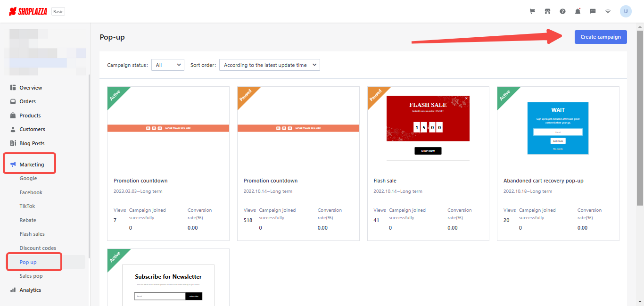Screen dimensions: 644x306
Task: Open Sales pop in the sidebar
Action: (31, 276)
